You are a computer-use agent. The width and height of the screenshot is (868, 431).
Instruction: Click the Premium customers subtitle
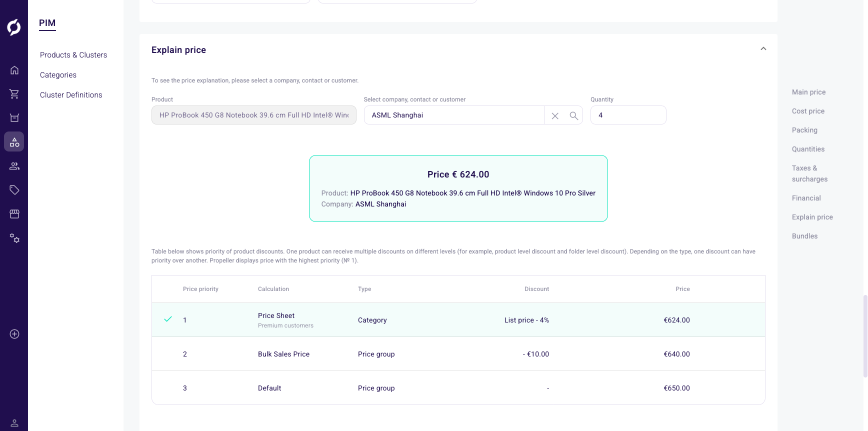285,325
